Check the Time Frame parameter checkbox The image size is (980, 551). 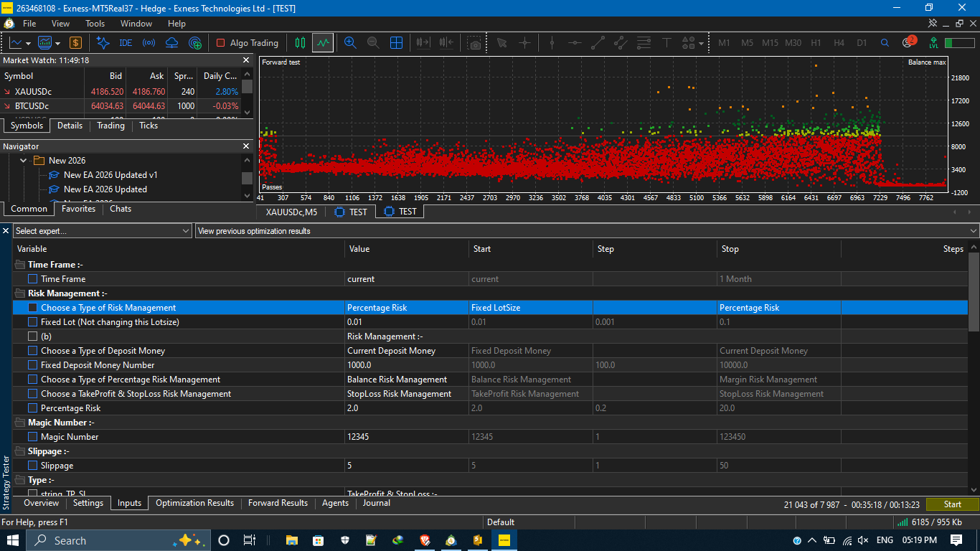33,279
